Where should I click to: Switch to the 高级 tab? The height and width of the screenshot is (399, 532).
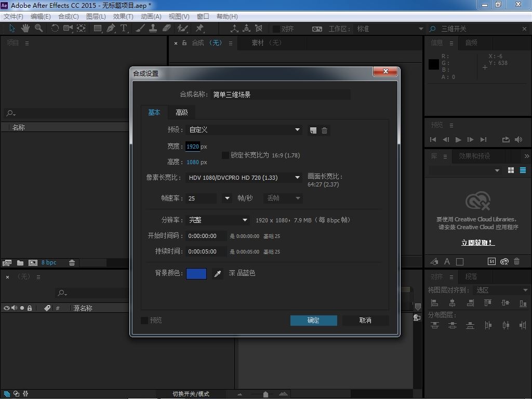pyautogui.click(x=182, y=112)
